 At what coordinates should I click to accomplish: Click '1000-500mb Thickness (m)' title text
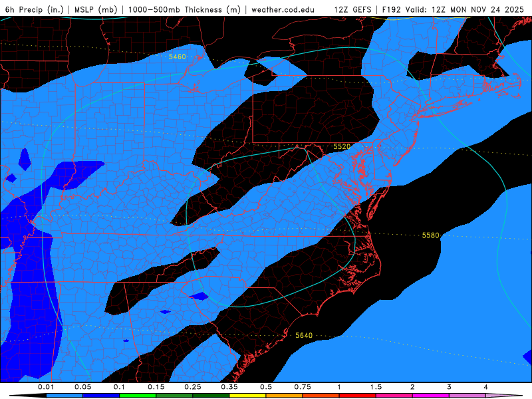tap(184, 9)
